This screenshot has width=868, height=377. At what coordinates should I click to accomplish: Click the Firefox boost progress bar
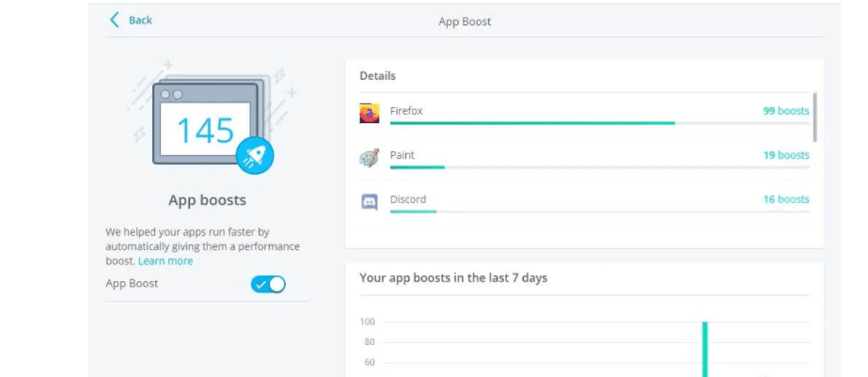click(x=532, y=123)
